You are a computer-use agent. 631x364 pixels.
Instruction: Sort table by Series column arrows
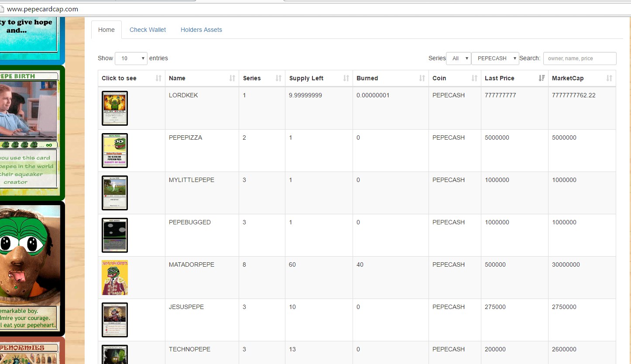coord(278,78)
